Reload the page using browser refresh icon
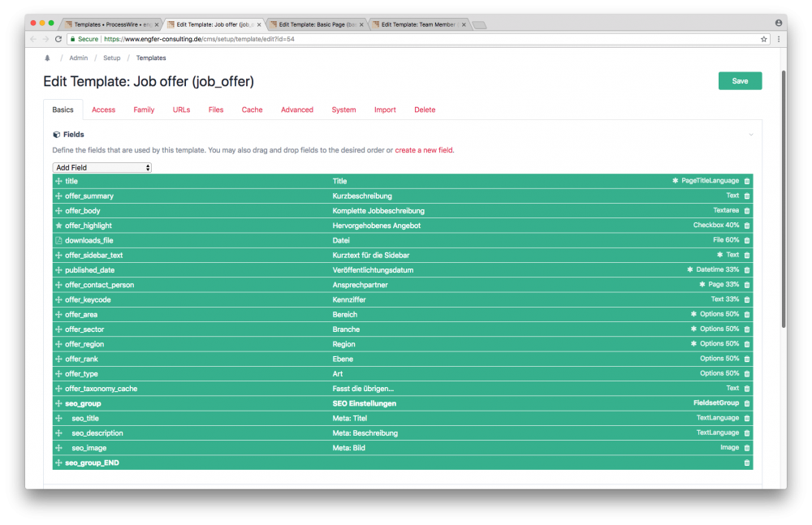 [58, 39]
